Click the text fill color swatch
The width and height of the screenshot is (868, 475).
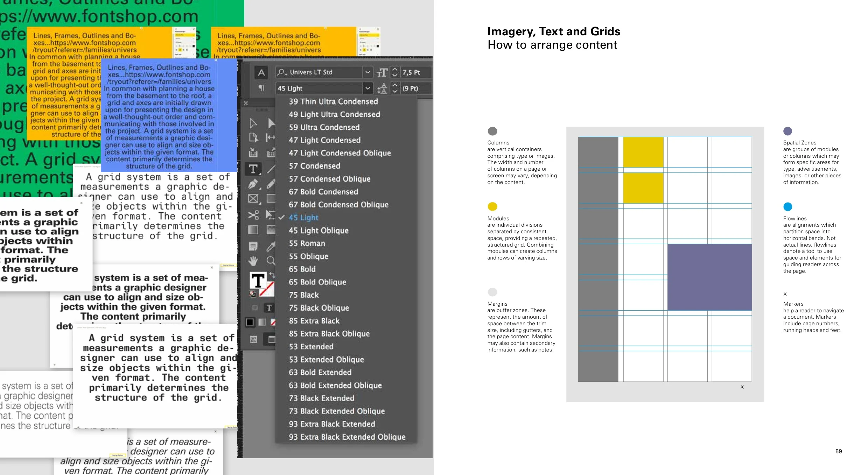(x=258, y=280)
